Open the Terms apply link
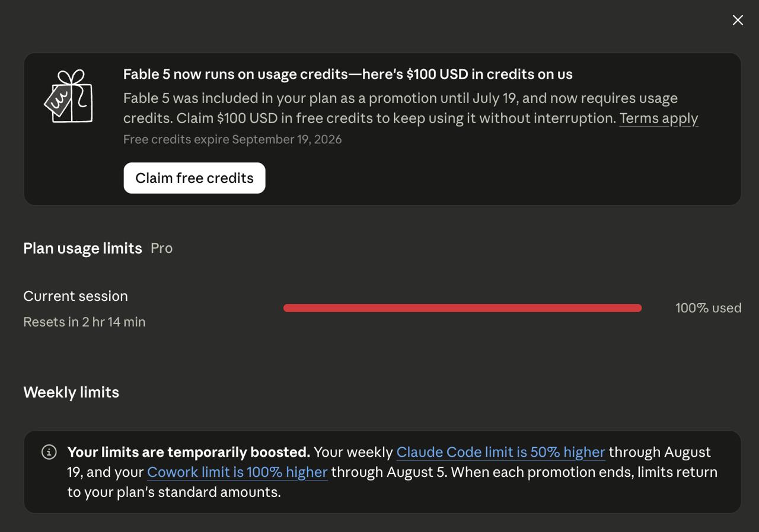 [x=659, y=118]
